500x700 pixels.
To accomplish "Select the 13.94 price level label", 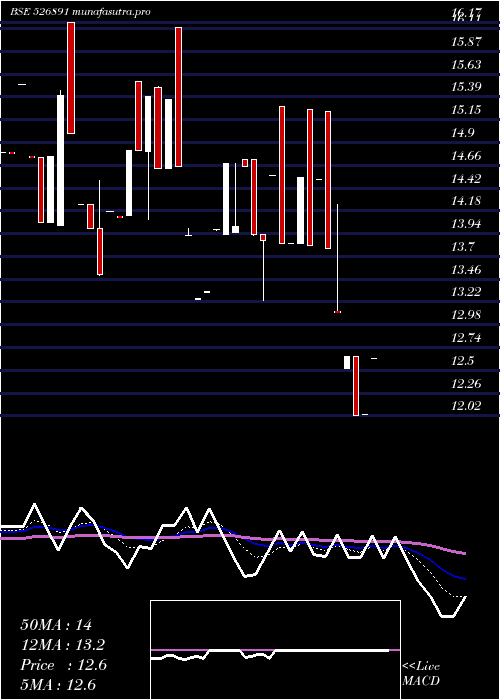I will click(466, 224).
